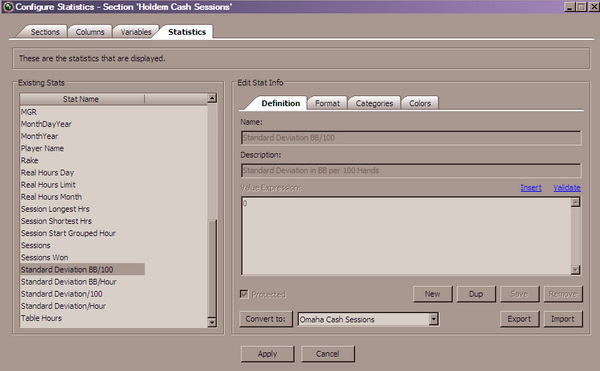Click the Import button
This screenshot has height=371, width=600.
point(563,319)
